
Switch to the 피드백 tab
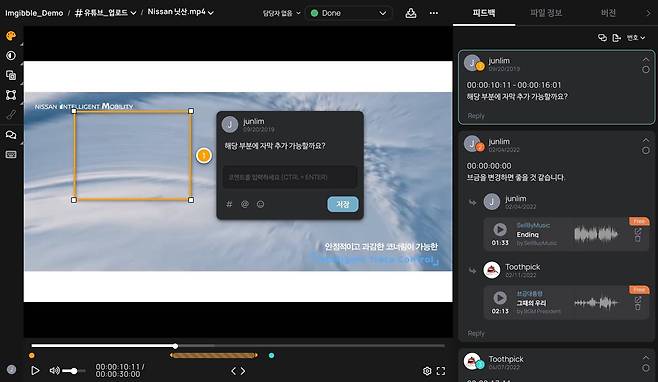pyautogui.click(x=484, y=13)
